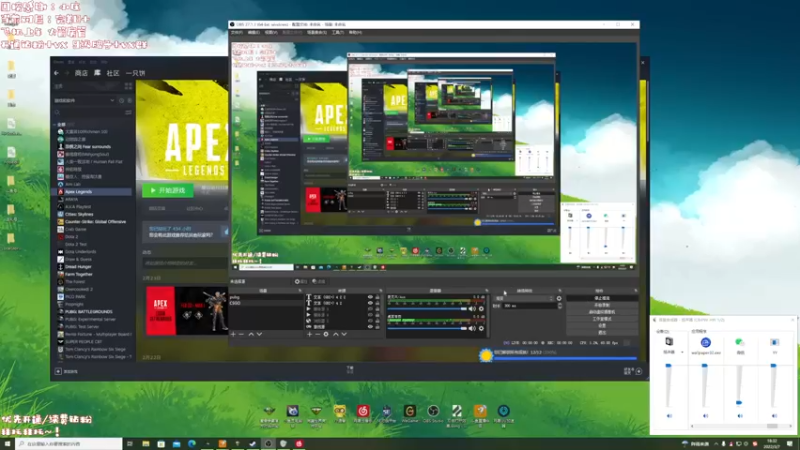The width and height of the screenshot is (800, 450).
Task: Move OBS scene up with arrow
Action: click(x=251, y=334)
